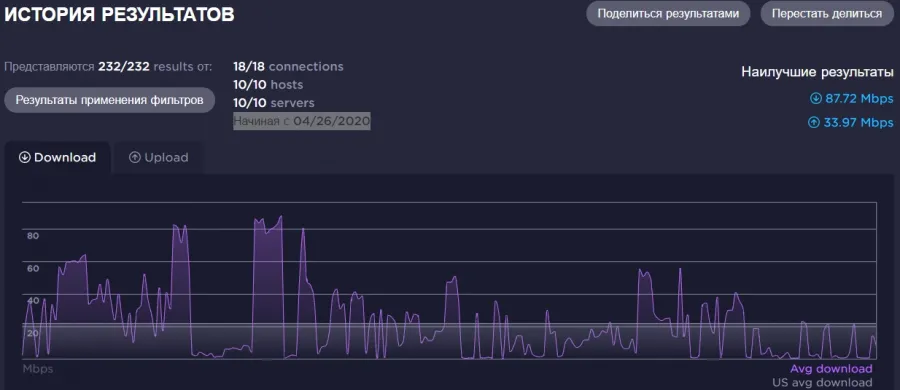Click the 18/18 connections text
The width and height of the screenshot is (900, 390).
pyautogui.click(x=288, y=67)
